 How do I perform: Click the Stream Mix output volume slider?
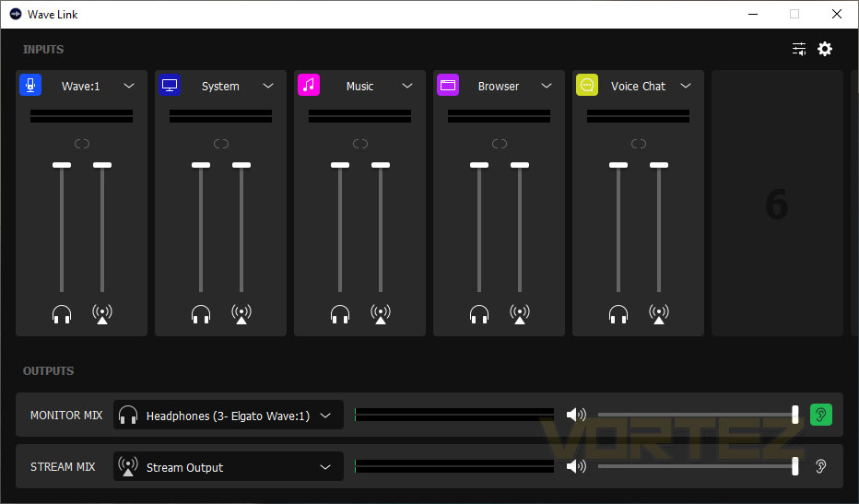tap(698, 466)
